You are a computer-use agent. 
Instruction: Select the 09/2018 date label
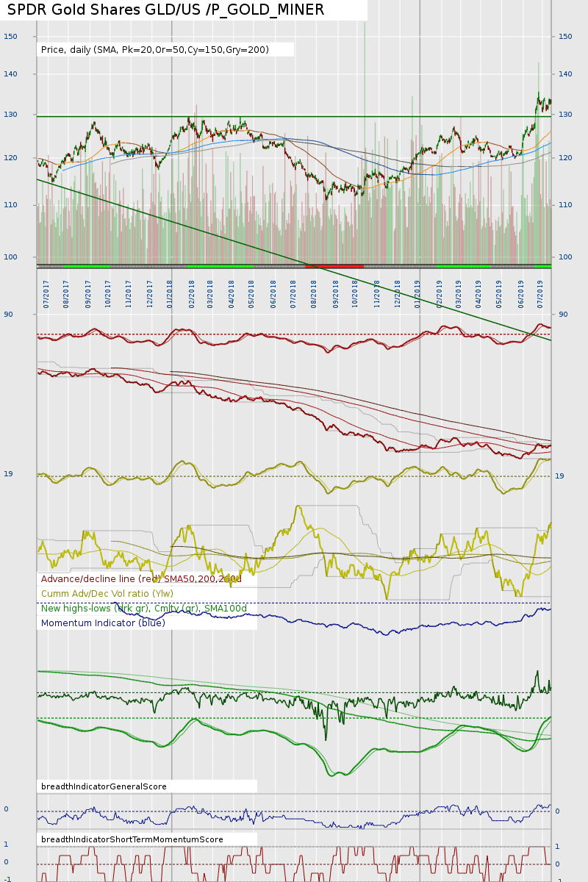pyautogui.click(x=336, y=293)
